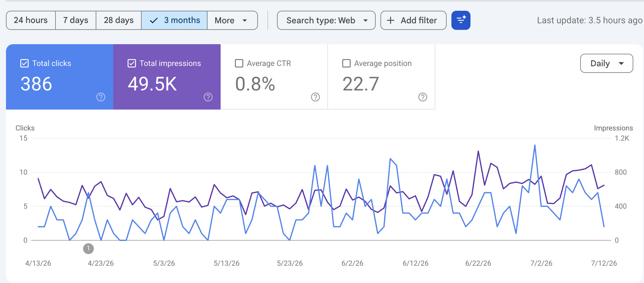
Task: Click the 6/2/26 date axis label
Action: pyautogui.click(x=352, y=263)
